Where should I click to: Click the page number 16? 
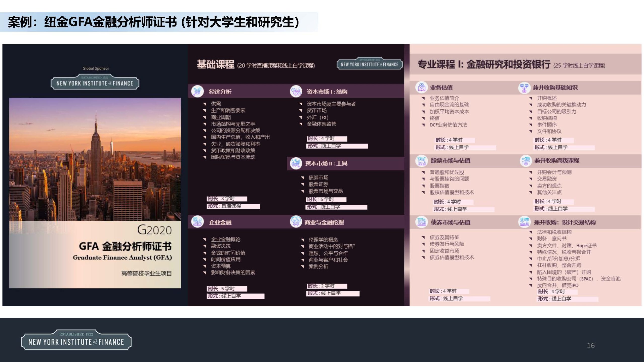[x=591, y=345]
